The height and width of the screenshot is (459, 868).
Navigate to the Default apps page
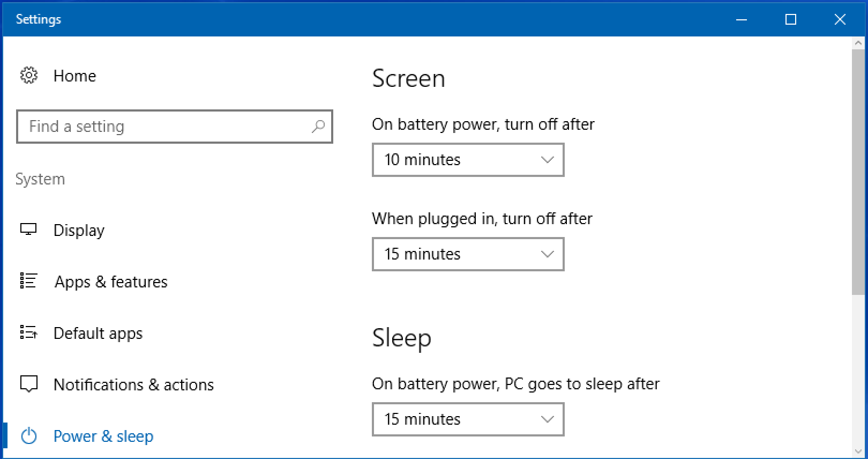tap(98, 332)
